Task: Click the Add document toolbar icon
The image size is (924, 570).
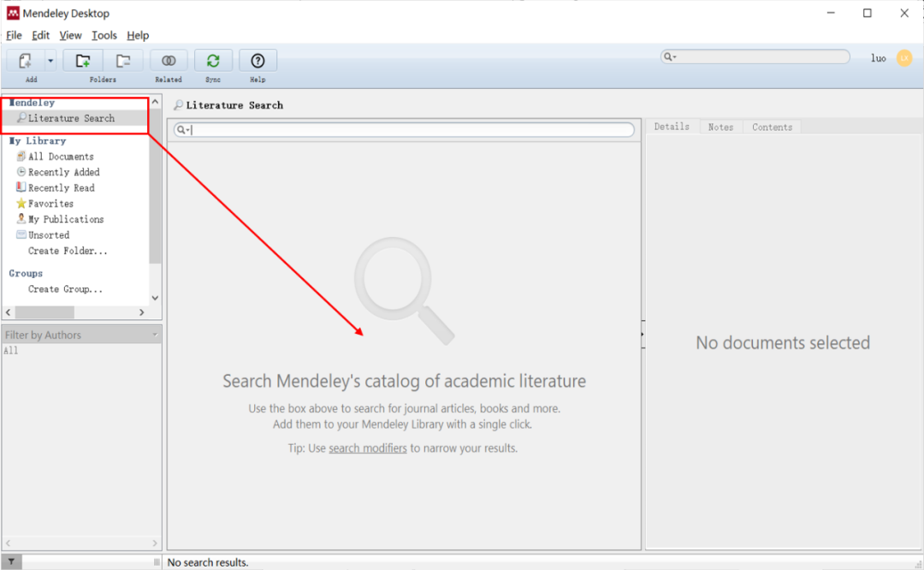Action: 26,61
